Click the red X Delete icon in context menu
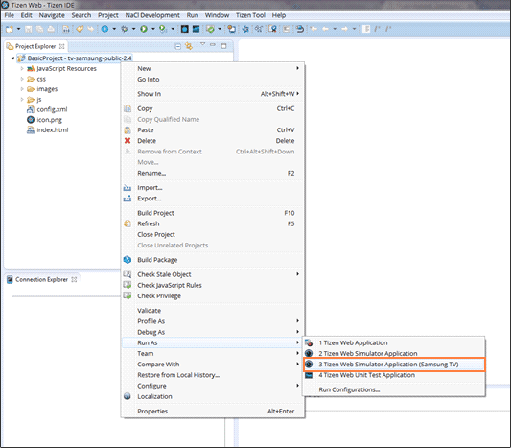The image size is (511, 448). pyautogui.click(x=127, y=141)
